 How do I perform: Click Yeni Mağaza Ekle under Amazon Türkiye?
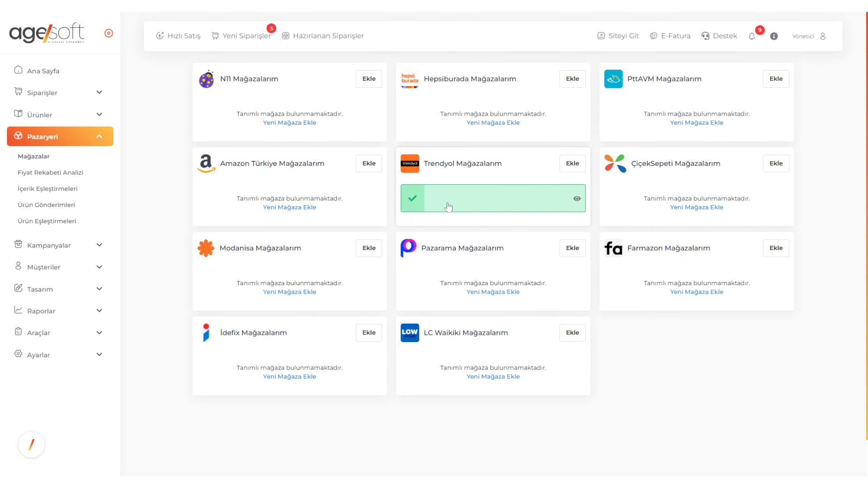[x=289, y=207]
